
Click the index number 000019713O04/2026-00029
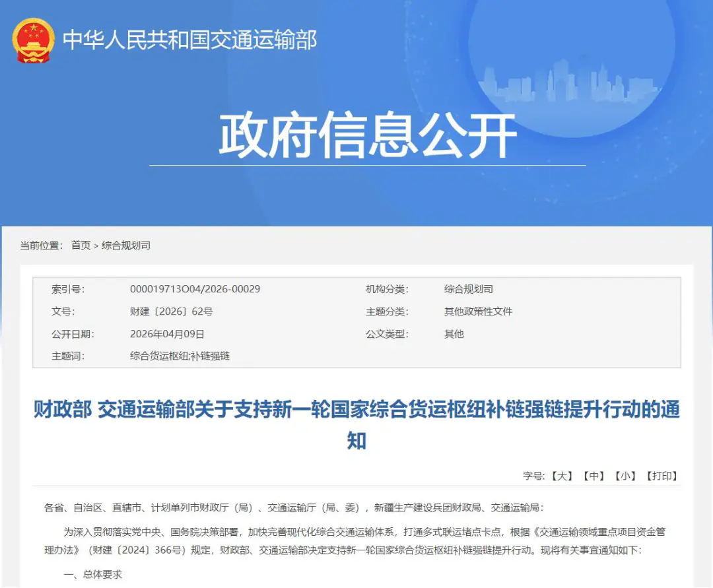(x=195, y=289)
